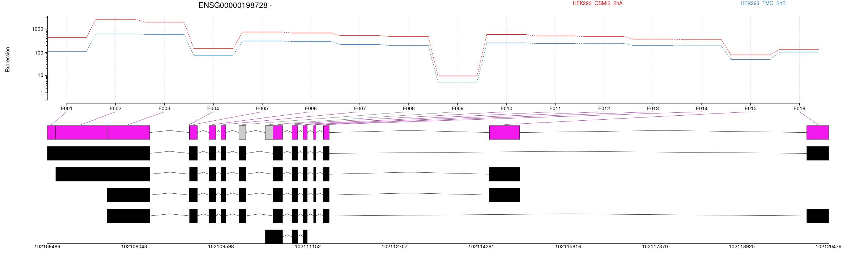868x253 pixels.
Task: Click the first gray exon bin in gene model
Action: [242, 132]
